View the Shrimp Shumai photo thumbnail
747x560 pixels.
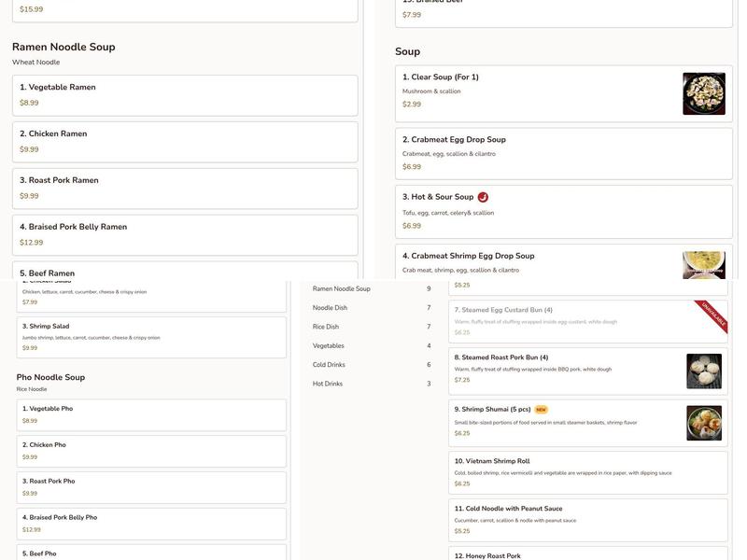tap(704, 423)
